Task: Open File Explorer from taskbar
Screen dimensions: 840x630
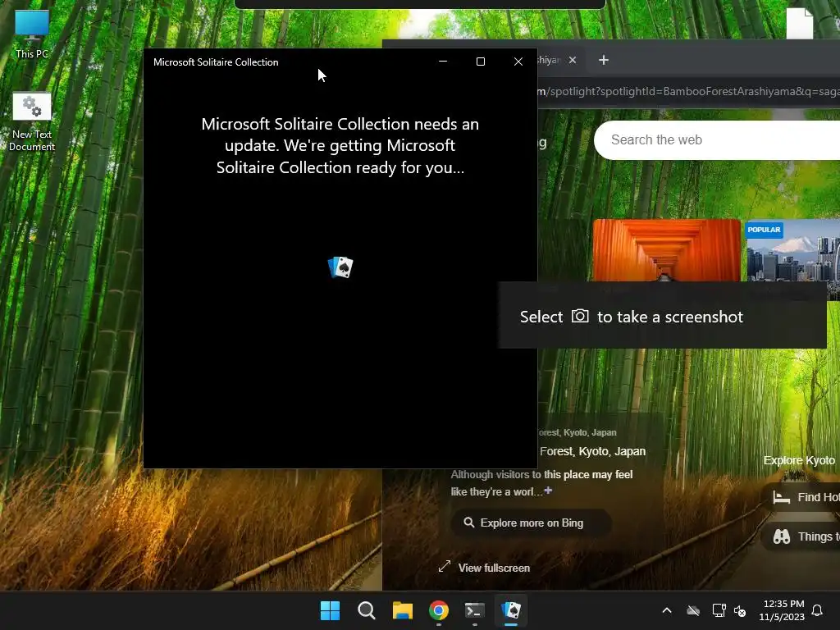Action: coord(402,610)
